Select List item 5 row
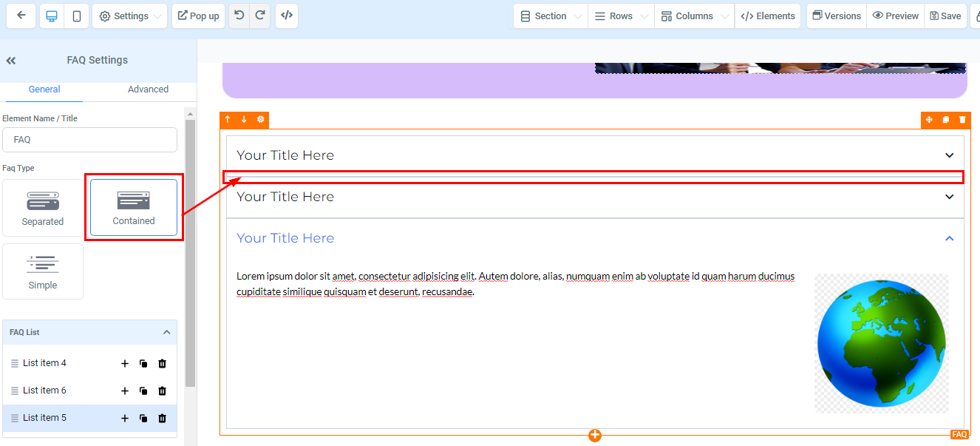Image resolution: width=980 pixels, height=446 pixels. (89, 418)
